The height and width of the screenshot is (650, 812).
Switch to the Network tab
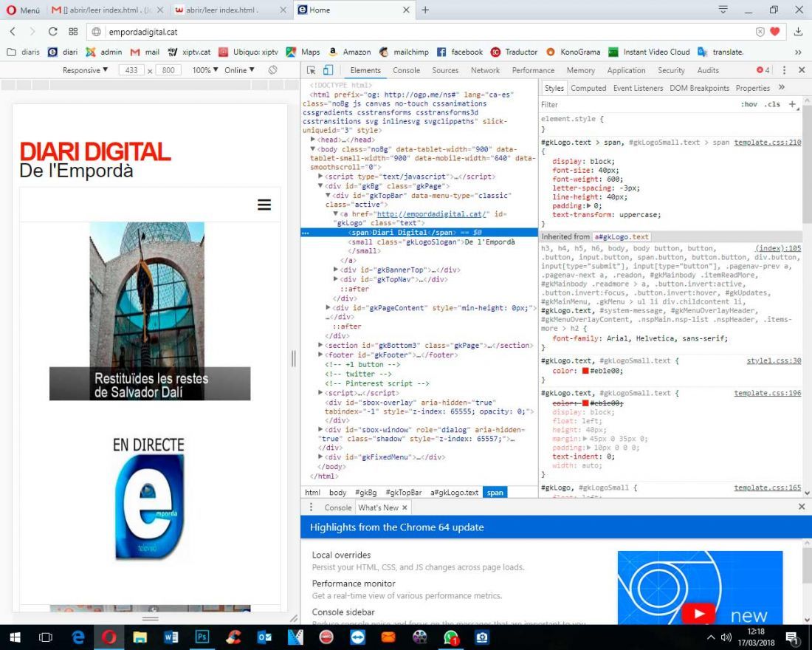(x=485, y=70)
